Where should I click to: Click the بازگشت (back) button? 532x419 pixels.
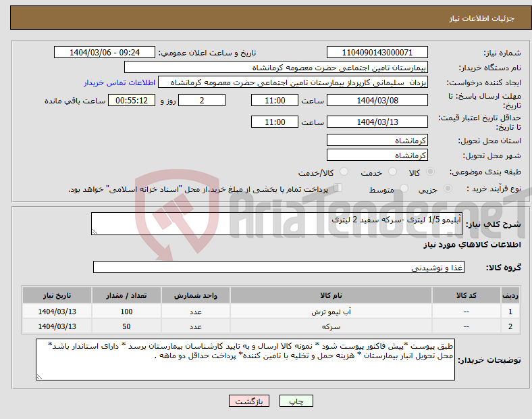click(x=249, y=401)
